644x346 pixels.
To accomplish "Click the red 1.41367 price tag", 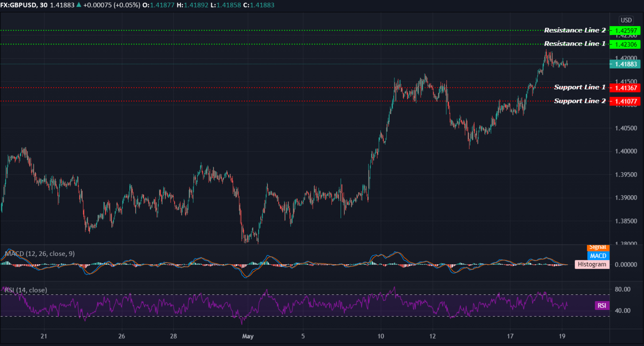I will 625,88.
